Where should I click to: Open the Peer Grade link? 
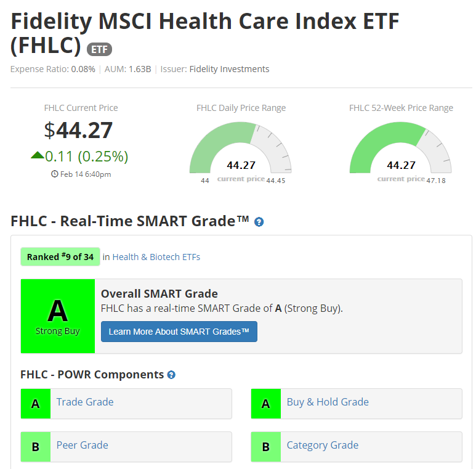[82, 445]
